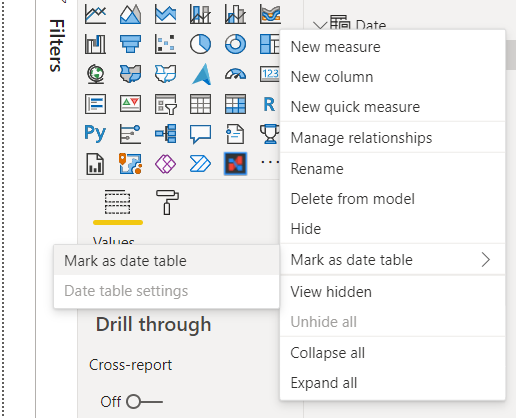Select the Filled map visual
The image size is (516, 418).
[130, 74]
